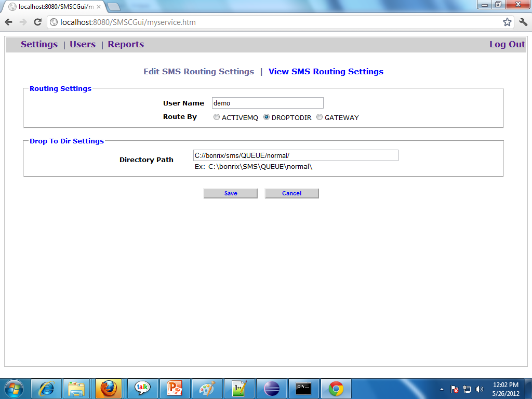Open Chrome wrench settings menu
Image resolution: width=532 pixels, height=399 pixels.
(x=523, y=22)
